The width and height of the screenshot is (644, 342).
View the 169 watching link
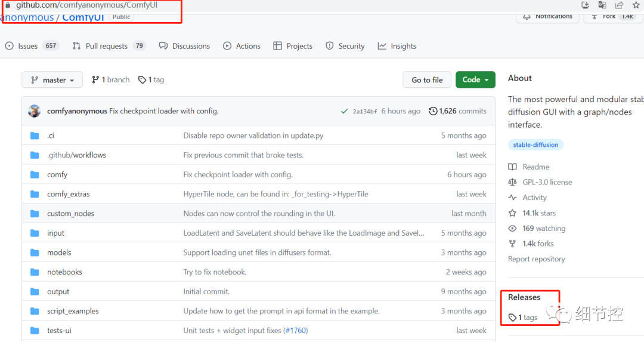[x=537, y=229]
